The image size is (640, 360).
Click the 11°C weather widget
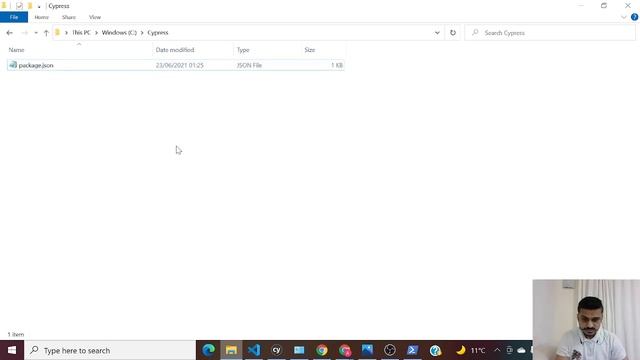pos(471,350)
